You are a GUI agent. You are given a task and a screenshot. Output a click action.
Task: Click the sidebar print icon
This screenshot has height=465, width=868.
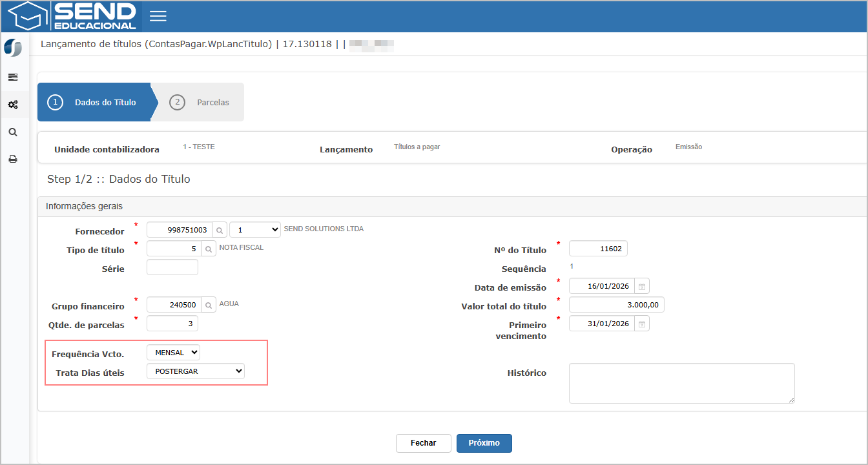click(13, 159)
